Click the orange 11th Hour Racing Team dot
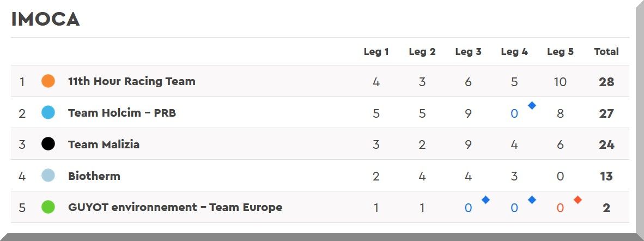 48,81
